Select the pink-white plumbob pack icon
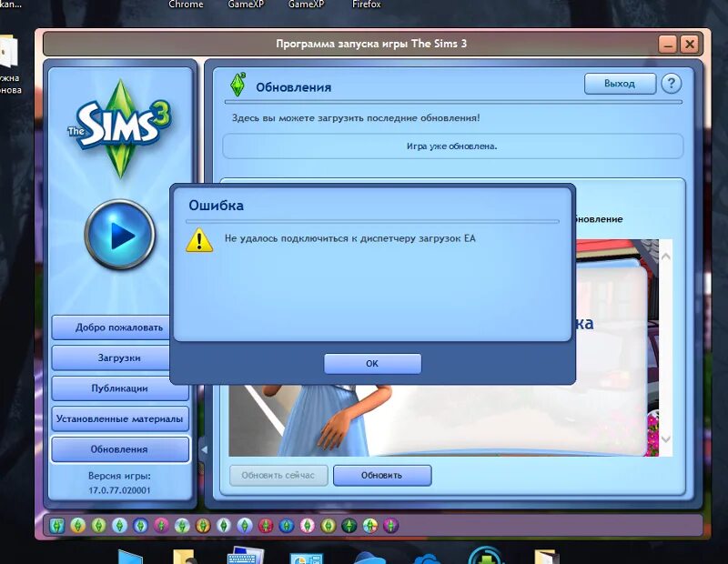 308,526
